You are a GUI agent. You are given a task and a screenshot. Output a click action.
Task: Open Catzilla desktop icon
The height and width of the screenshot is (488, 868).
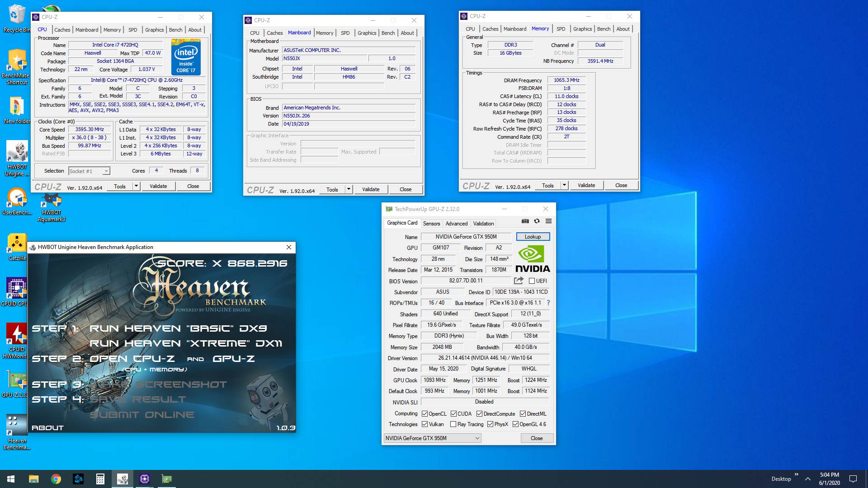(17, 247)
